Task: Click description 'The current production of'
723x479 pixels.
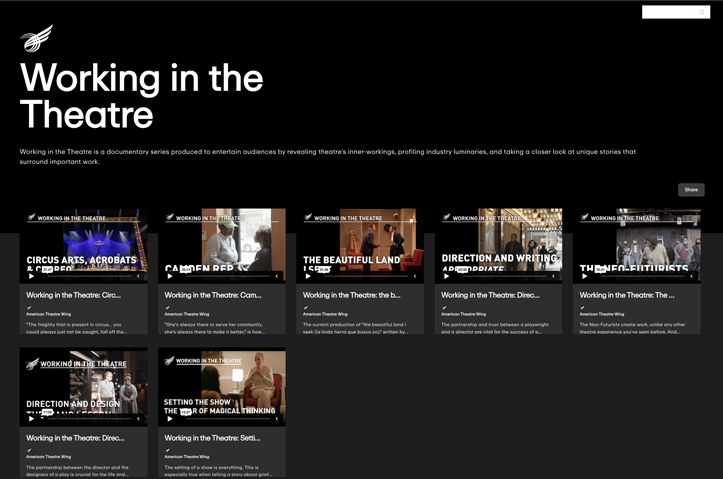Action: pyautogui.click(x=356, y=328)
